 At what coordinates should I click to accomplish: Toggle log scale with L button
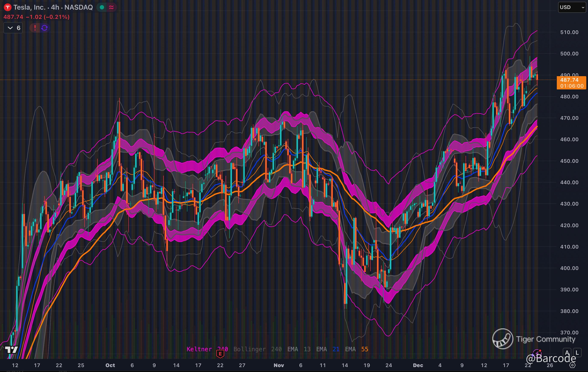tap(577, 353)
